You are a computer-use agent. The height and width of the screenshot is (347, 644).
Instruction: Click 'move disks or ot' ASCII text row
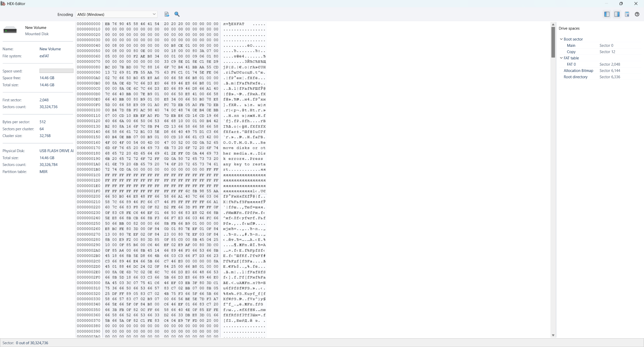[x=244, y=148]
